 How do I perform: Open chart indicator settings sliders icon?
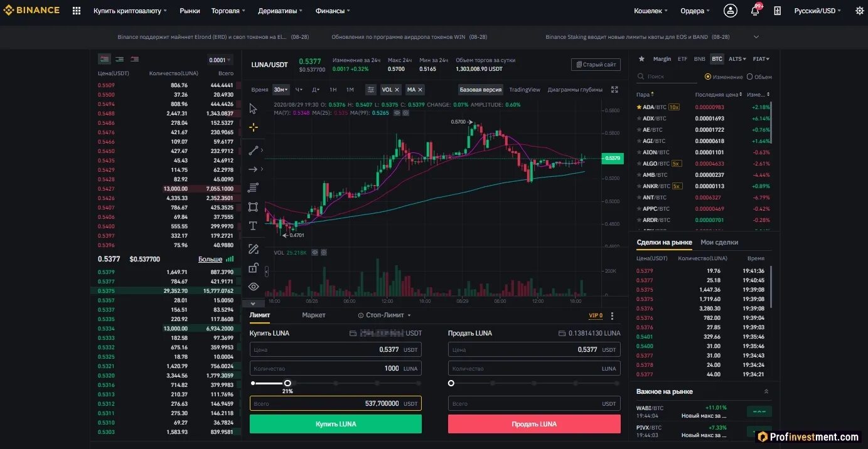pos(371,90)
